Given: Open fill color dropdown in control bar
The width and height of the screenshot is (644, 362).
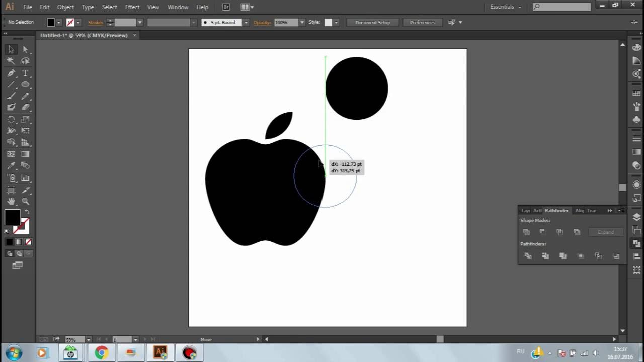Looking at the screenshot, I should point(59,22).
